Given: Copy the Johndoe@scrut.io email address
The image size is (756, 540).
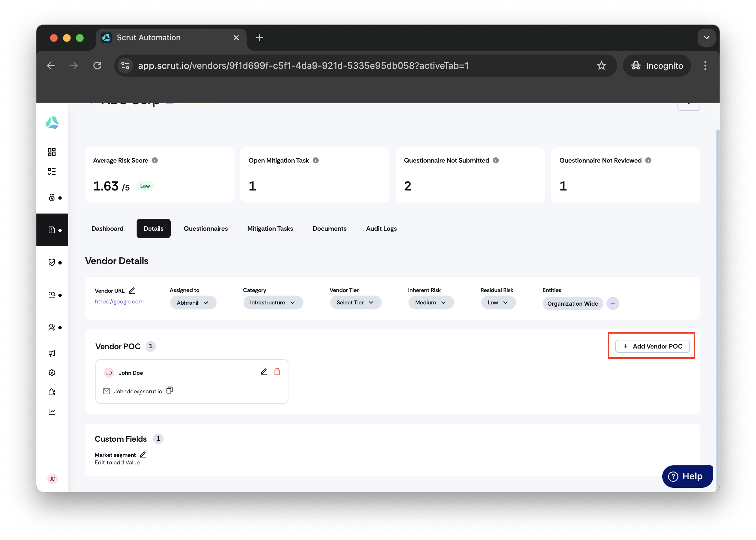Looking at the screenshot, I should [x=170, y=390].
